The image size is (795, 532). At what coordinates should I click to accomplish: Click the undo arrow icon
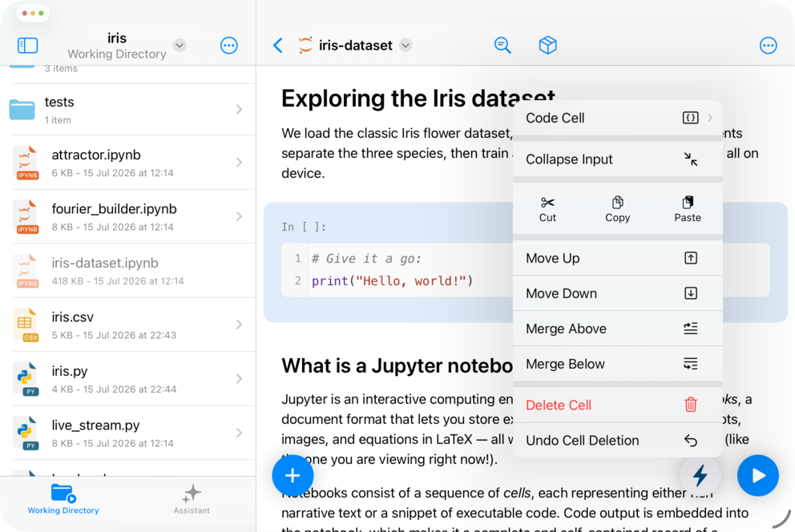(691, 441)
